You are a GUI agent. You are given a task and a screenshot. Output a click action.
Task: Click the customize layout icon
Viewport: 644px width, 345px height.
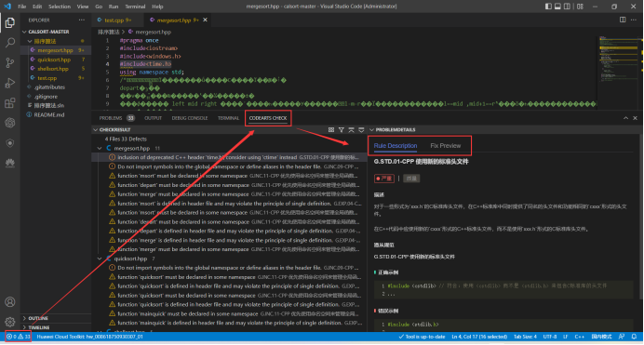[x=580, y=7]
